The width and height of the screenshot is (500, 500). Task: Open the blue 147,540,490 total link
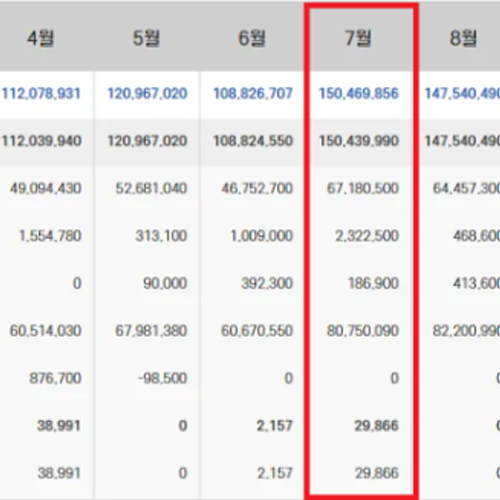(462, 93)
